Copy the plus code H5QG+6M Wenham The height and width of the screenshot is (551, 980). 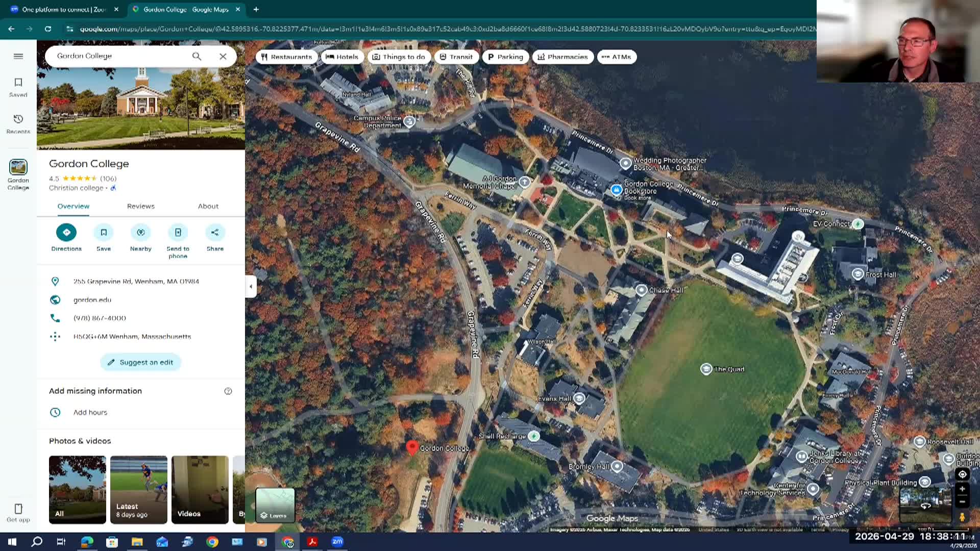pos(132,337)
